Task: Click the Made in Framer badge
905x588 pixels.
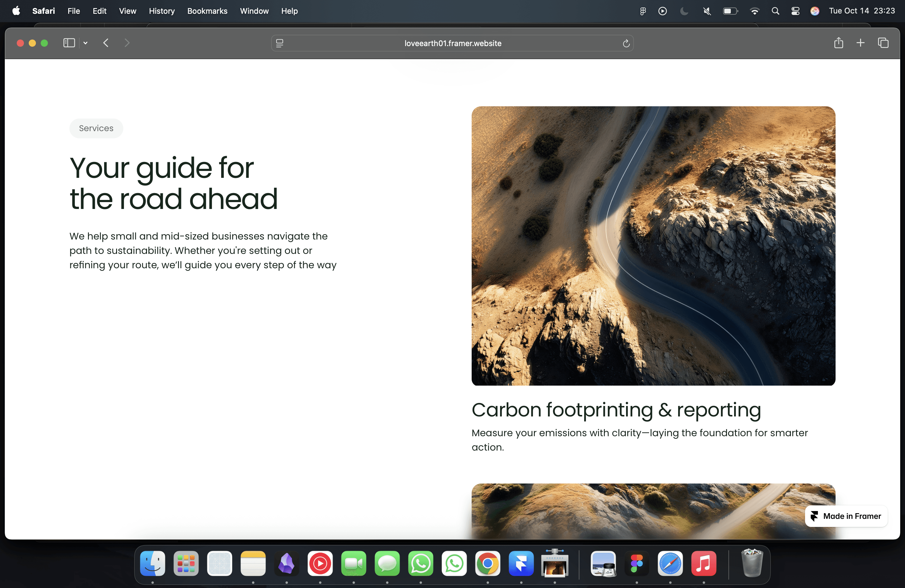Action: (846, 516)
